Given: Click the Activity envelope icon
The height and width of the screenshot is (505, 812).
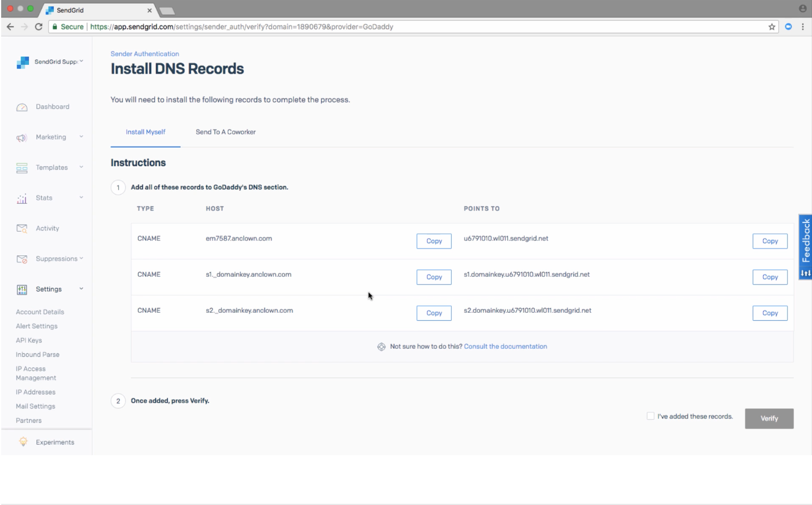Looking at the screenshot, I should [x=22, y=229].
